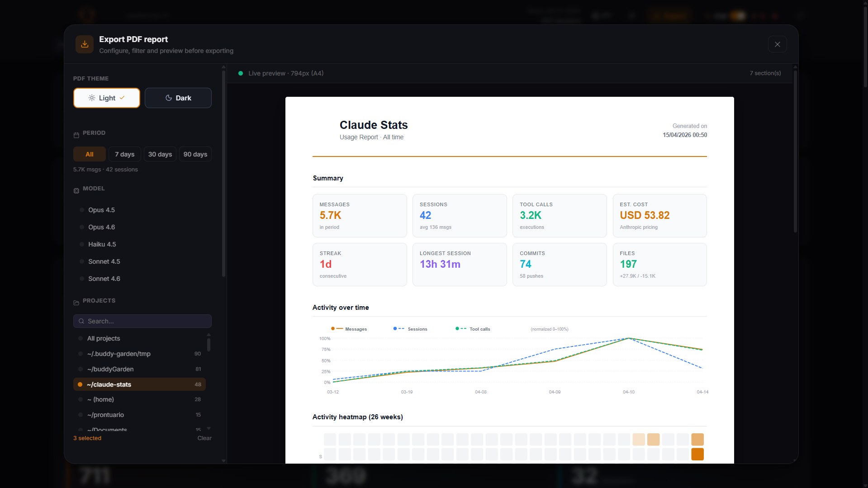
Task: Click the green live preview status dot
Action: pyautogui.click(x=240, y=73)
